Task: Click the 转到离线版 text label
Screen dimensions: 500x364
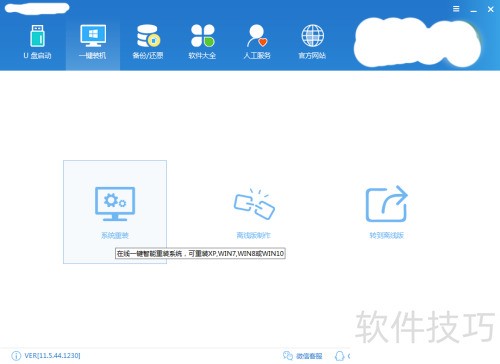Action: pos(387,236)
